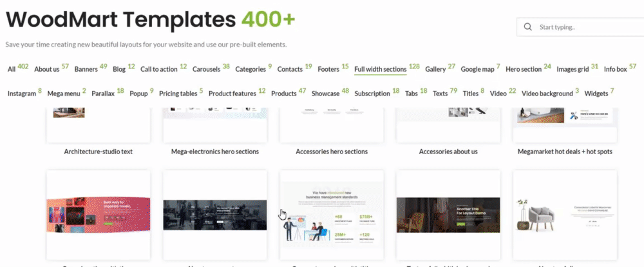Screen dimensions: 644x267
Task: Click Accessories hero sections title
Action: click(x=332, y=152)
